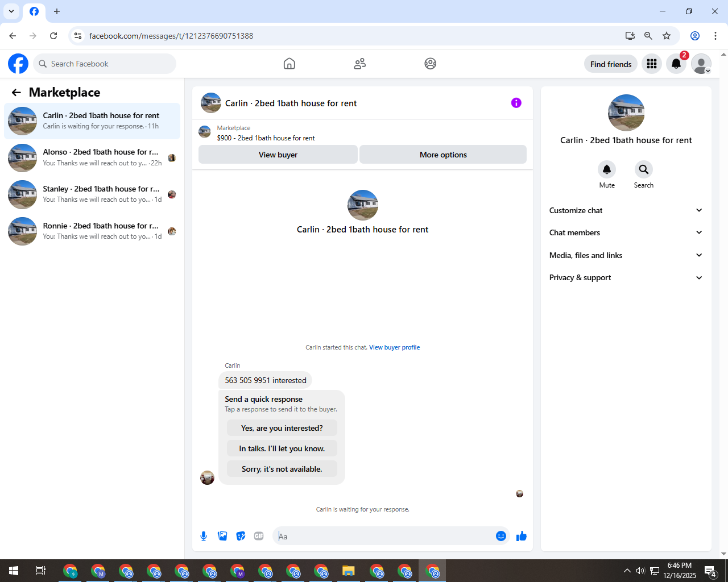Click the $900 listing thumbnail under Marketplace
Image resolution: width=728 pixels, height=582 pixels.
[x=205, y=132]
